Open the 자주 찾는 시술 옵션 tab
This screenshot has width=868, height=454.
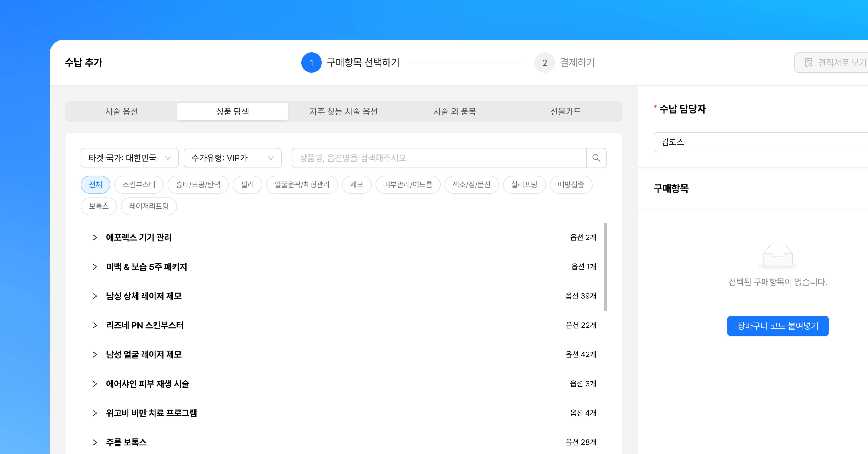[x=343, y=112]
